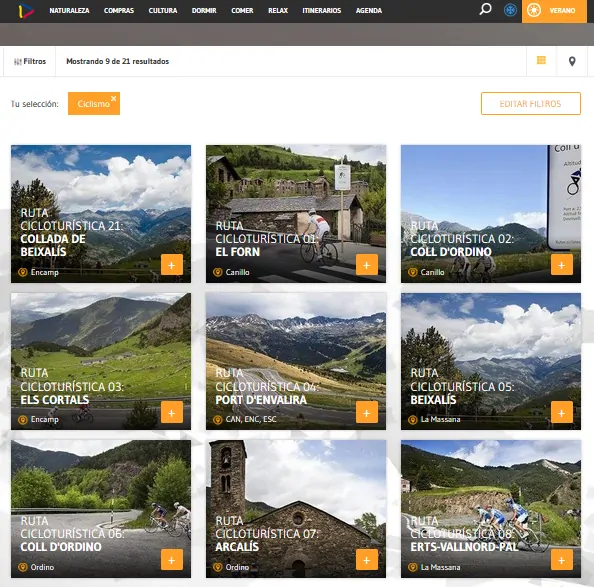Click 'Canillo' label on El Forn card

[238, 272]
